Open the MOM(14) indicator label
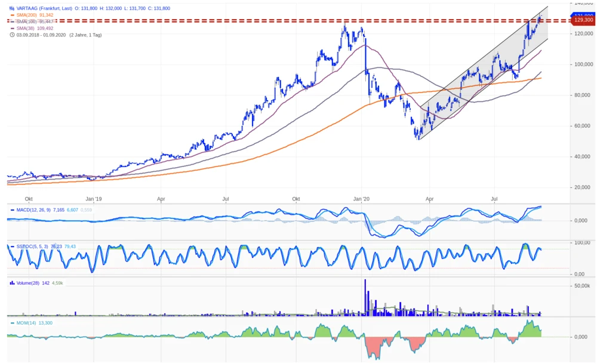This screenshot has width=597, height=364. pyautogui.click(x=26, y=323)
